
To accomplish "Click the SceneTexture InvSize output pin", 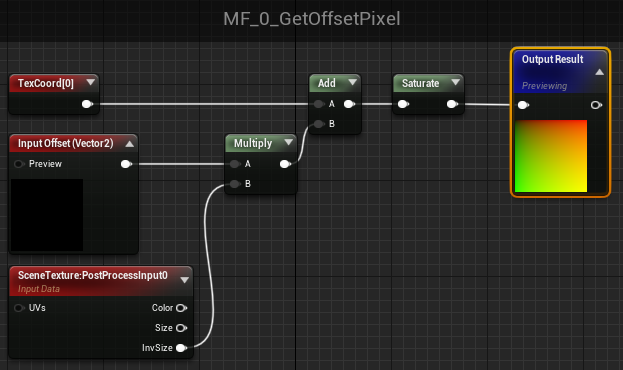I will (181, 348).
